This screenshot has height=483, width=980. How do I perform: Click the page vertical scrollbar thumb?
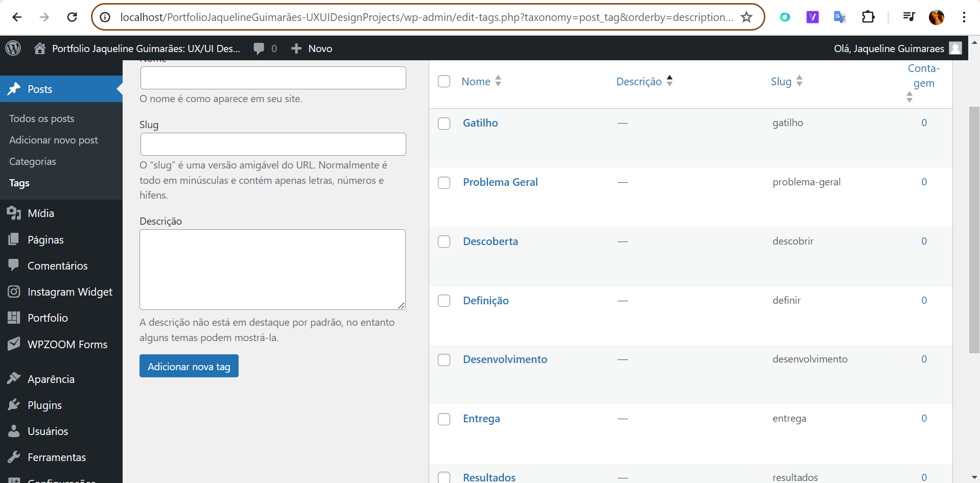pos(974,230)
